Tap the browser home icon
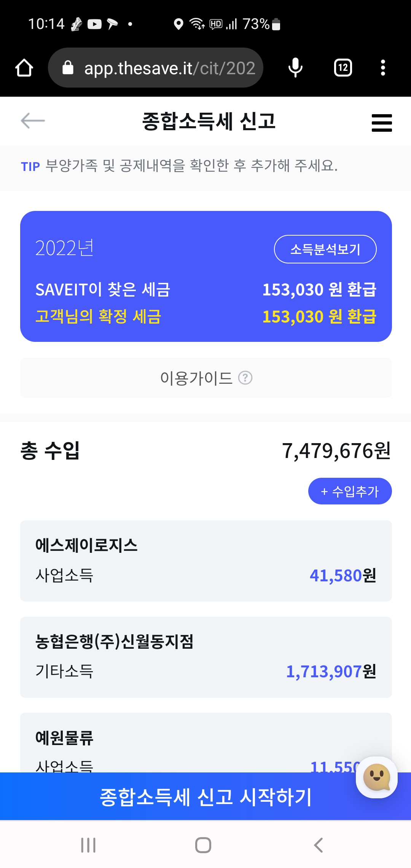 tap(24, 68)
